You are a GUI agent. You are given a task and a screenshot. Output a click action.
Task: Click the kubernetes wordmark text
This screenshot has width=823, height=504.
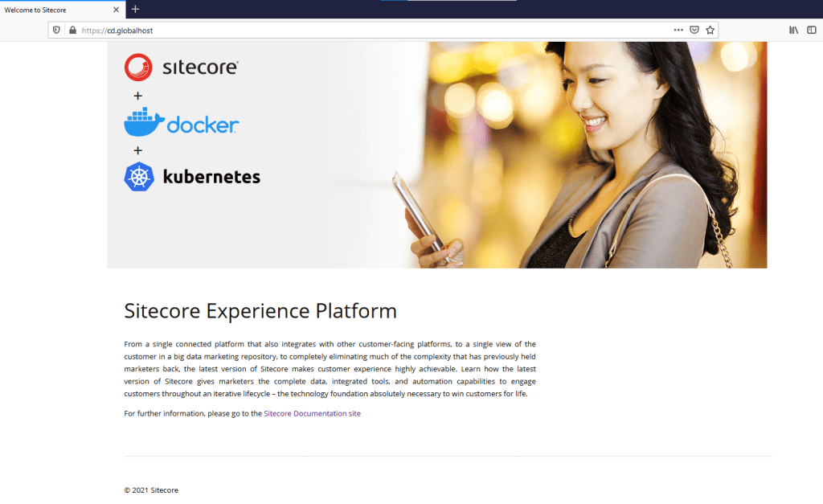point(211,176)
